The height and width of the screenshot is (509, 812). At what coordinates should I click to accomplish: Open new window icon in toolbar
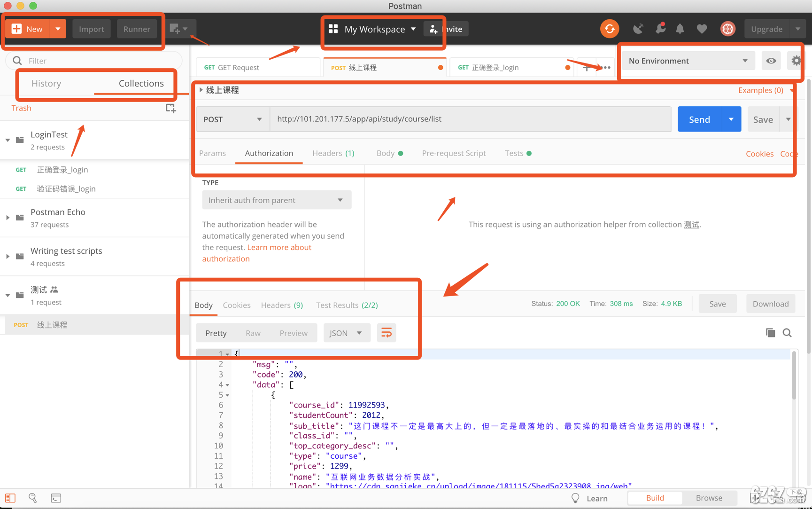(179, 29)
